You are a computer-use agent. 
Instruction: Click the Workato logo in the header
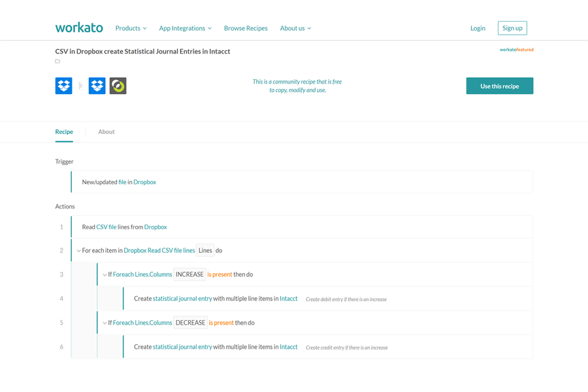[x=79, y=28]
